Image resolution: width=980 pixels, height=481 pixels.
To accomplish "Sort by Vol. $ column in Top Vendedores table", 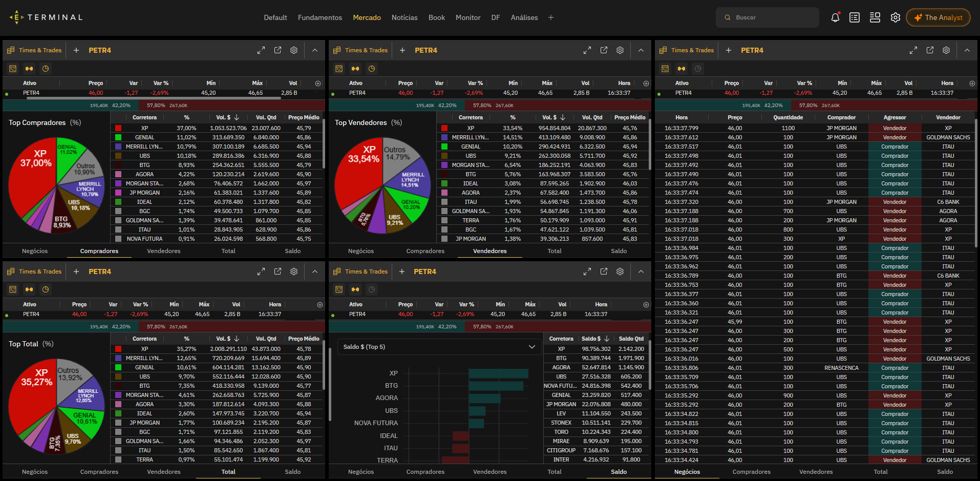I will coord(553,117).
